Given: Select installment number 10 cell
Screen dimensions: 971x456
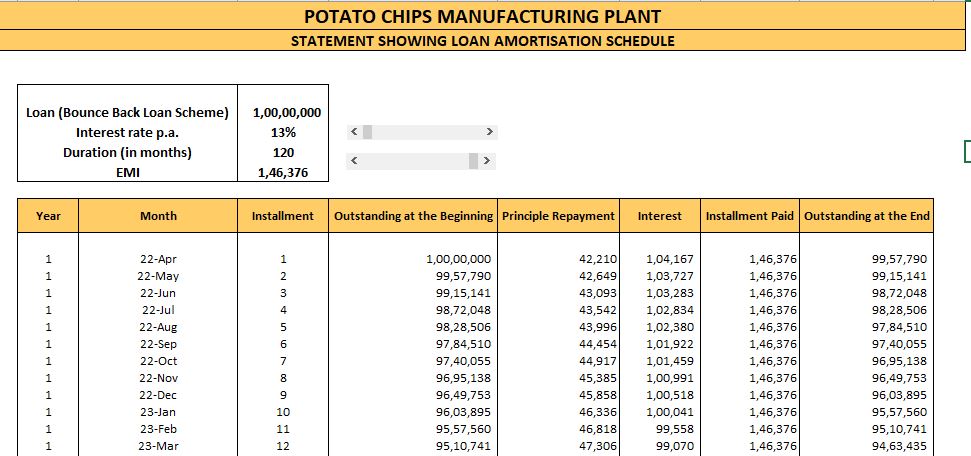Looking at the screenshot, I should coord(283,412).
